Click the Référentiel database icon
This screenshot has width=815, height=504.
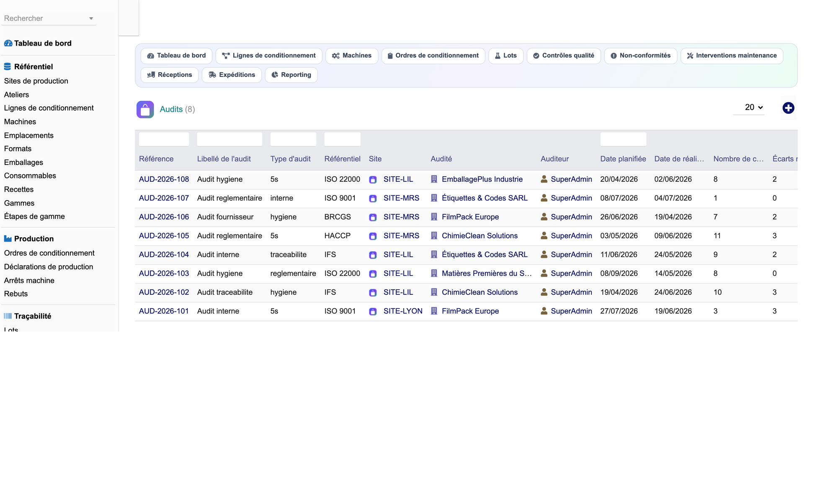8,67
